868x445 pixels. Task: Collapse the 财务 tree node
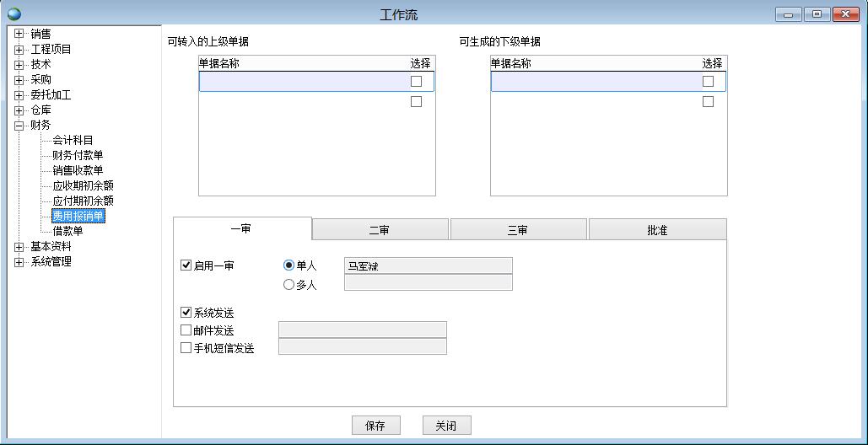[19, 126]
